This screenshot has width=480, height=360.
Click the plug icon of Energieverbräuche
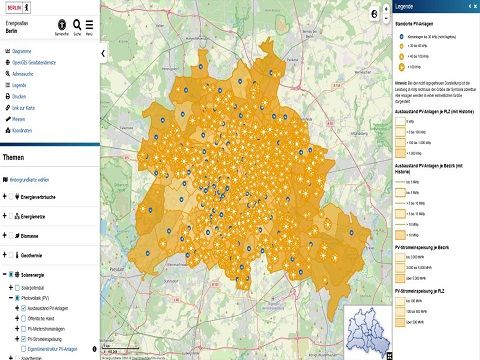coord(17,197)
